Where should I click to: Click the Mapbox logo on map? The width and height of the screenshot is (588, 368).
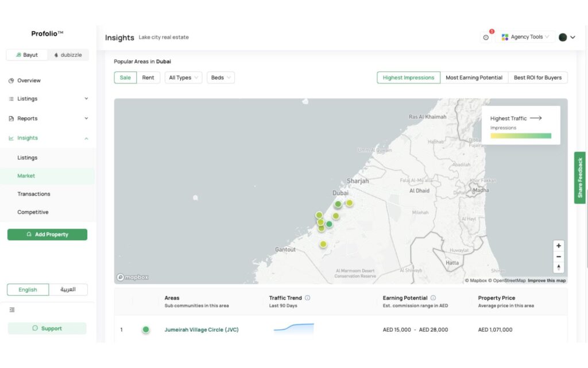point(133,277)
